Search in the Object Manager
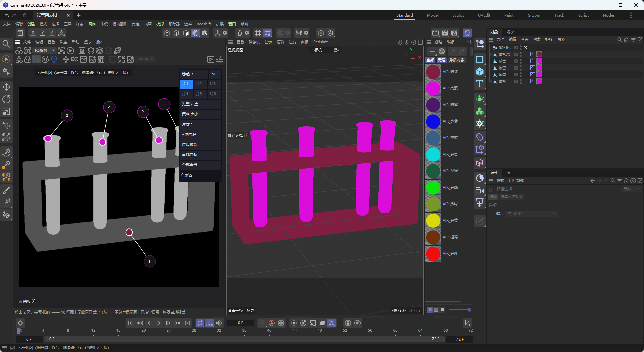This screenshot has height=352, width=644. click(619, 40)
